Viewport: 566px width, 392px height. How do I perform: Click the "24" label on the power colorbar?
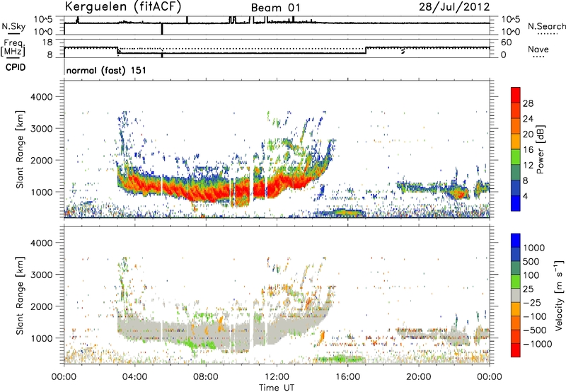coord(528,119)
